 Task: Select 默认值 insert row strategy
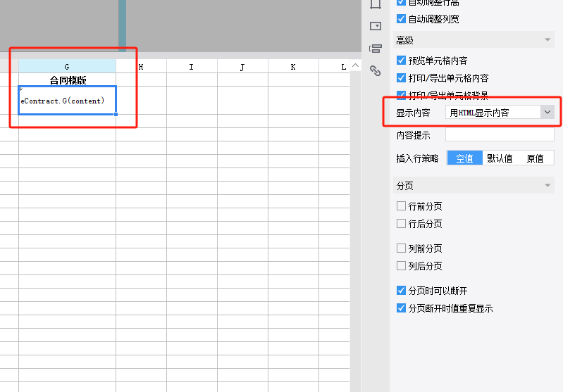[500, 158]
